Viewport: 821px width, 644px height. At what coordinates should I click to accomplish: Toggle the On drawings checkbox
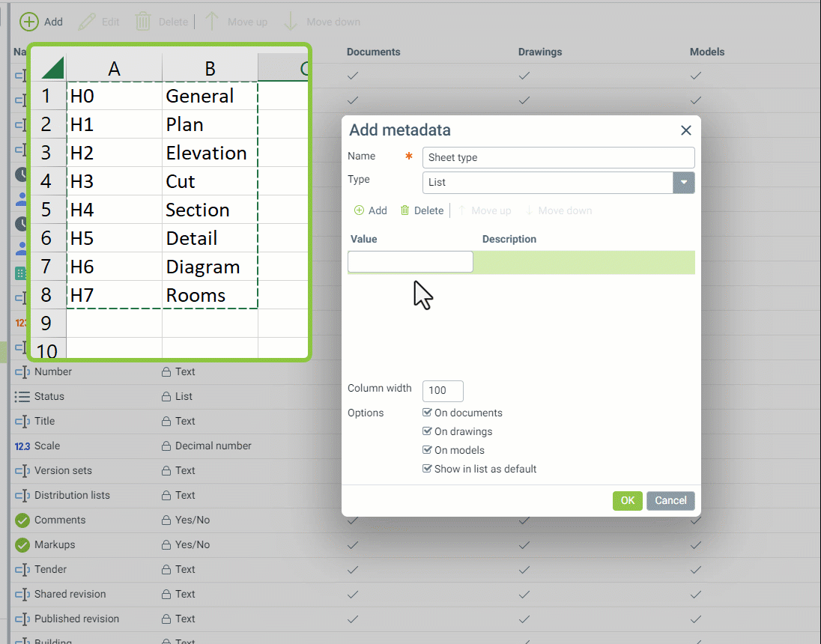point(427,431)
